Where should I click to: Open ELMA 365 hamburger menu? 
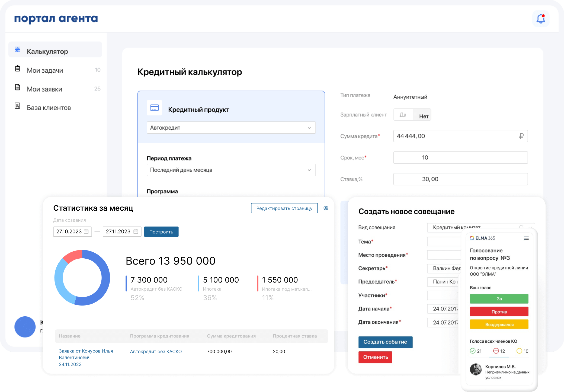click(526, 238)
